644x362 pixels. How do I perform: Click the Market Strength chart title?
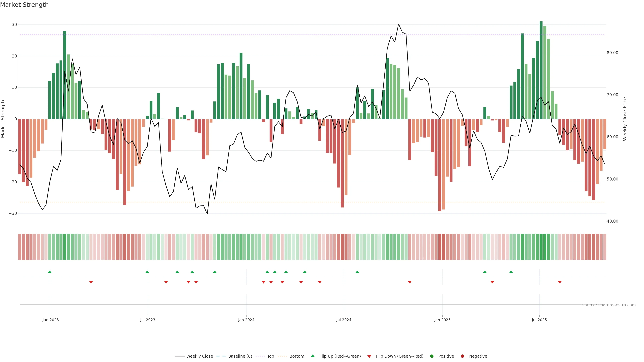24,5
